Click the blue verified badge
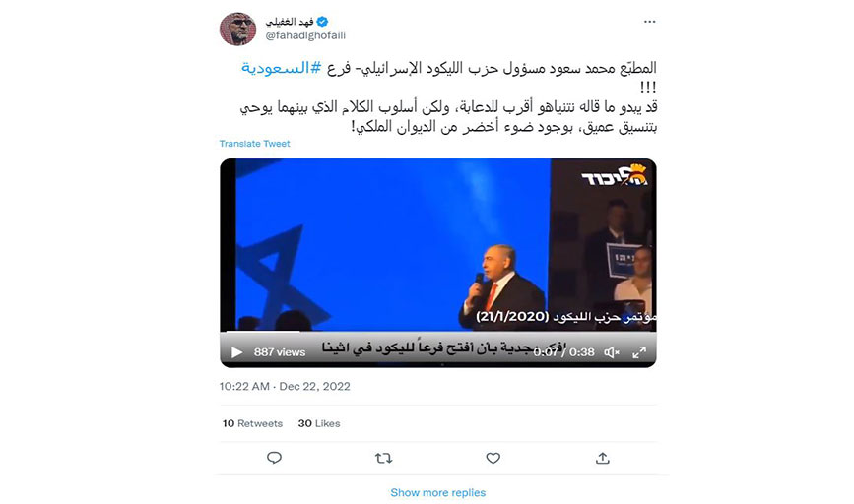The width and height of the screenshot is (854, 504). (322, 22)
